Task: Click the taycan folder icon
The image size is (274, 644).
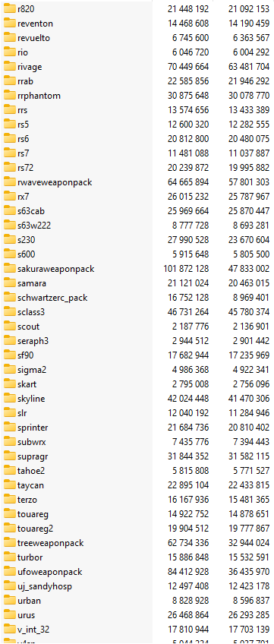Action: tap(9, 485)
